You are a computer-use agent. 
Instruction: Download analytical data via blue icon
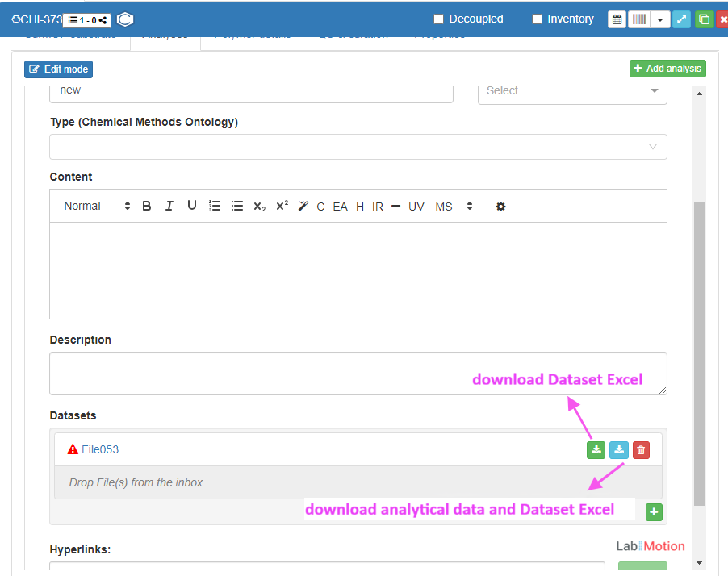click(x=618, y=450)
